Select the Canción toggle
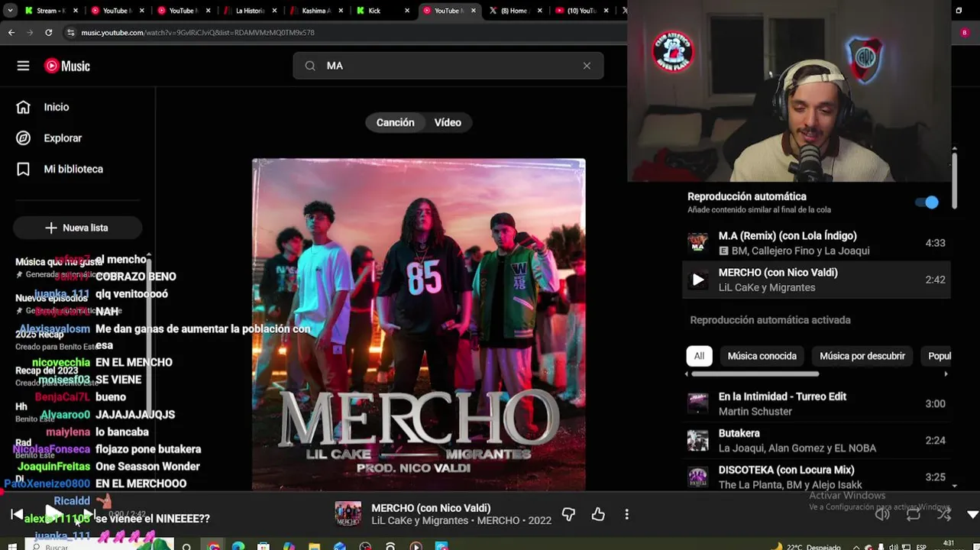The height and width of the screenshot is (550, 980). [x=395, y=122]
